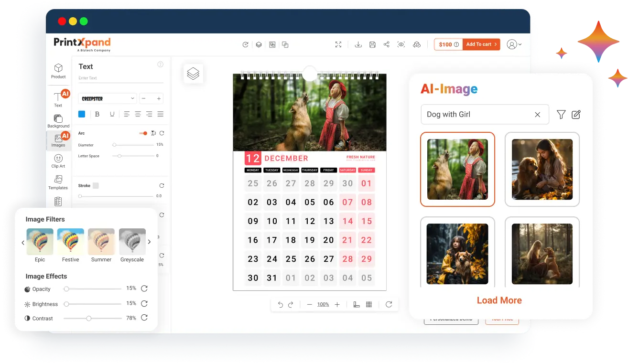Image resolution: width=628 pixels, height=364 pixels.
Task: Click the refresh icon in top toolbar
Action: tap(245, 44)
